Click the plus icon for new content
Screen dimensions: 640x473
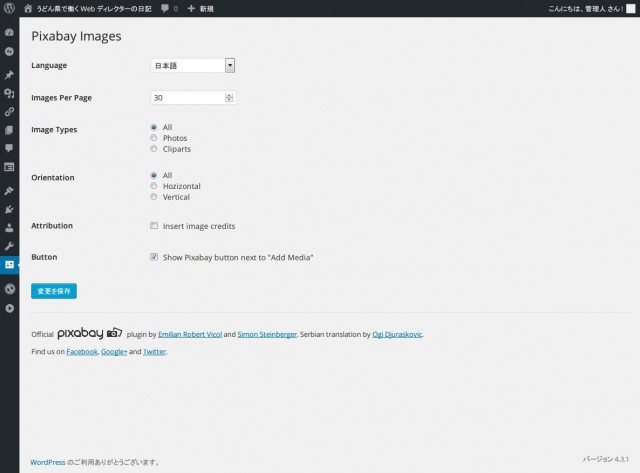coord(191,9)
